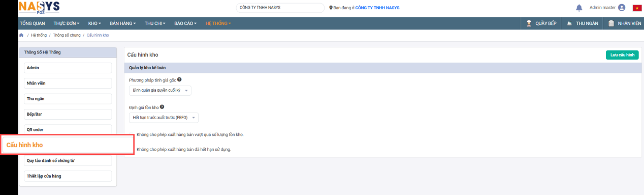
Task: Show help for Định giá tồn kho
Action: pyautogui.click(x=162, y=107)
